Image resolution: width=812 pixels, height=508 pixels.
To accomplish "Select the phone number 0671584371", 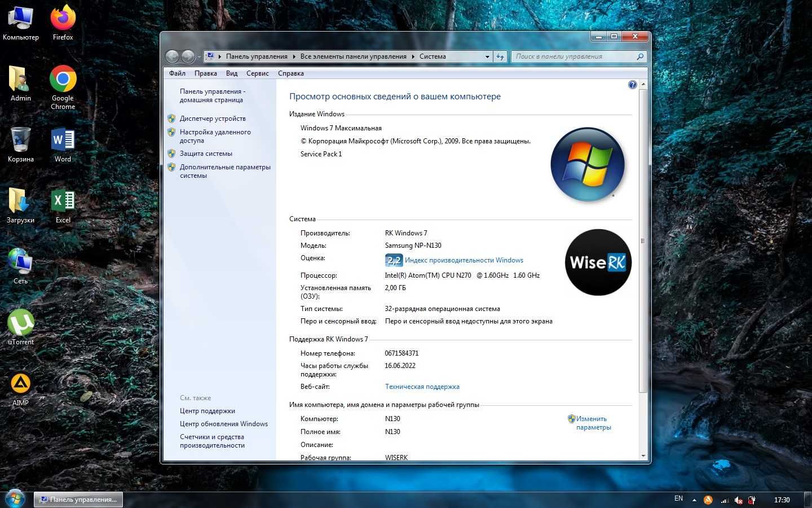I will [401, 353].
